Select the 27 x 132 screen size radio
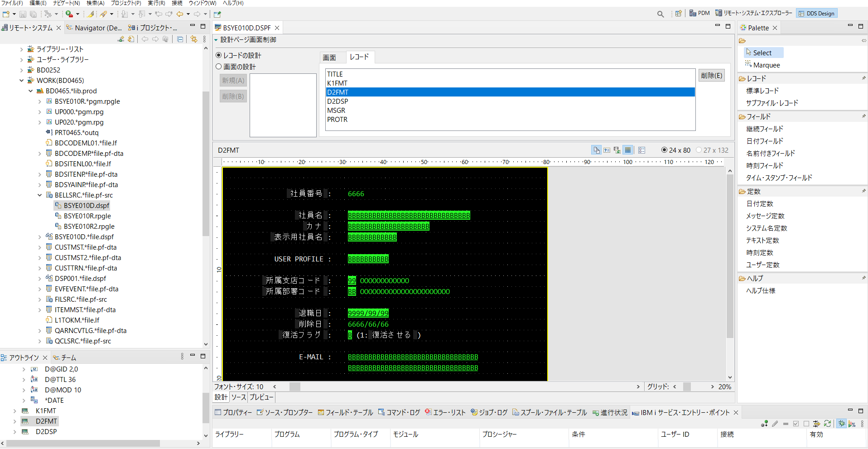The image size is (868, 449). coord(699,150)
